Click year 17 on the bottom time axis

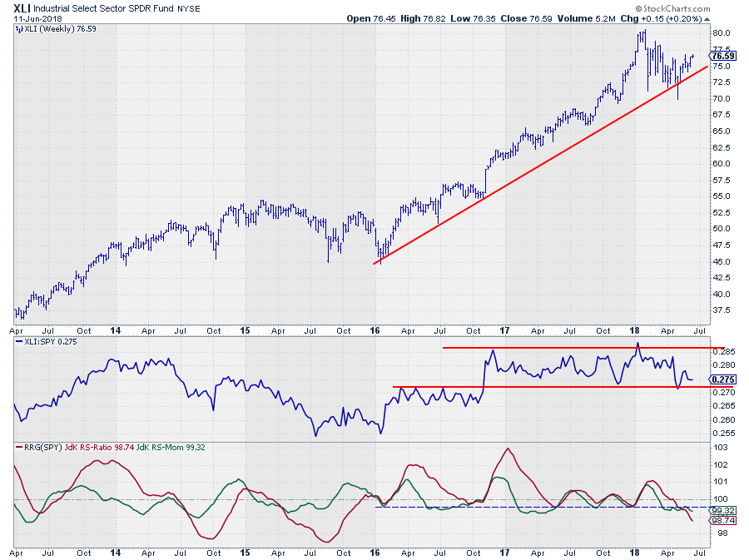504,553
